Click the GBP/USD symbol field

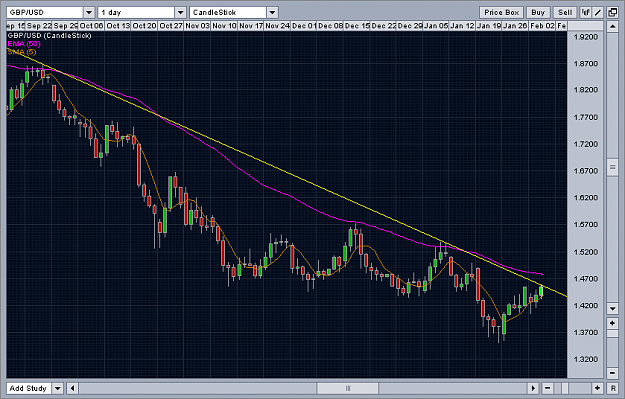(x=45, y=12)
